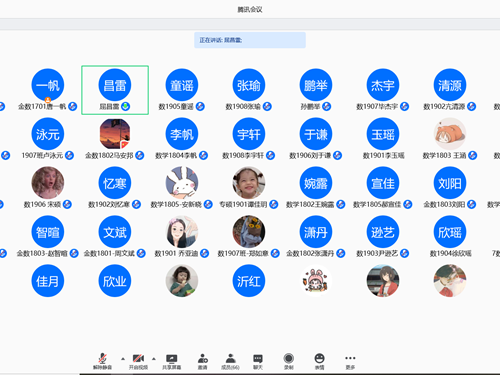Open the Members (成员) list
Image resolution: width=500 pixels, height=375 pixels.
point(230,361)
